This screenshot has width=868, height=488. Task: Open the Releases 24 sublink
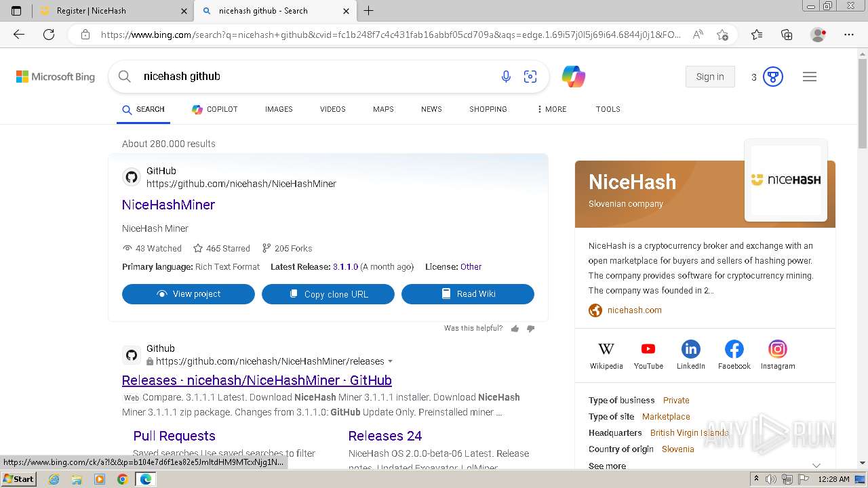385,436
